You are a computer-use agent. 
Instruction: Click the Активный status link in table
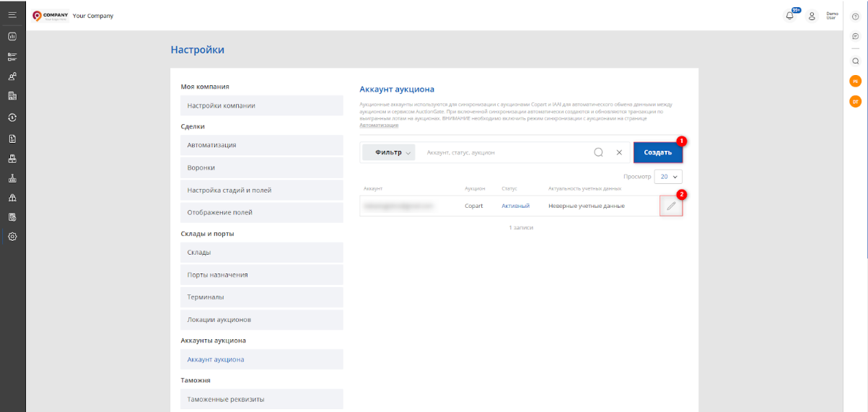[x=515, y=206]
